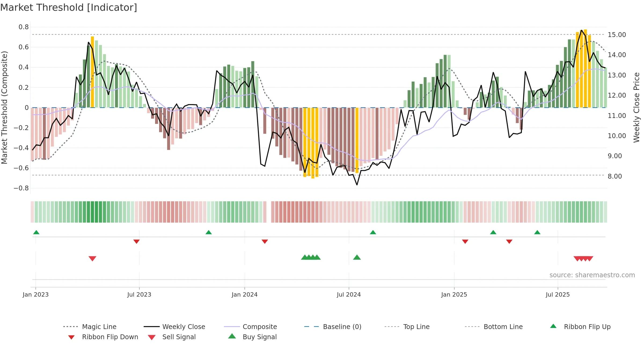The width and height of the screenshot is (644, 362).
Task: Click the Market Threshold (Composite) axis title
Action: point(4,107)
